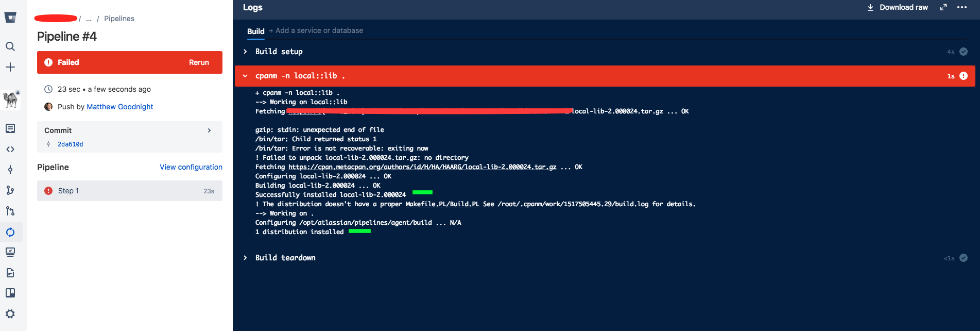Click 'gzip: stdin: unexpected end of file' line
The image size is (980, 331).
coord(320,130)
